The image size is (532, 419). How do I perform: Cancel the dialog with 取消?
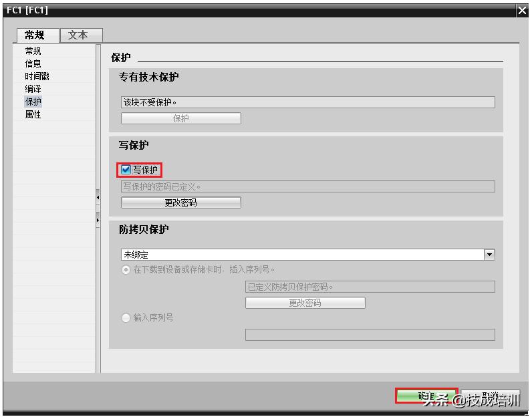pos(490,396)
